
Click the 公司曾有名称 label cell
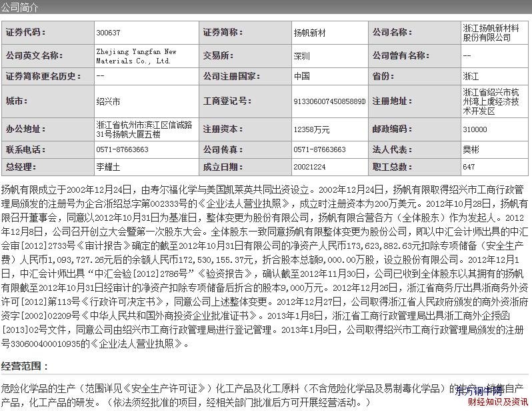tap(414, 55)
